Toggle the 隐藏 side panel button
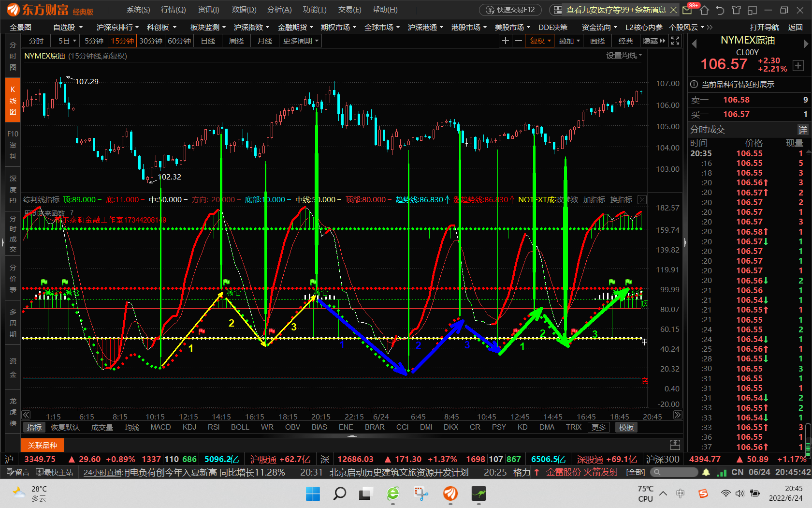Image resolution: width=812 pixels, height=508 pixels. pos(654,41)
